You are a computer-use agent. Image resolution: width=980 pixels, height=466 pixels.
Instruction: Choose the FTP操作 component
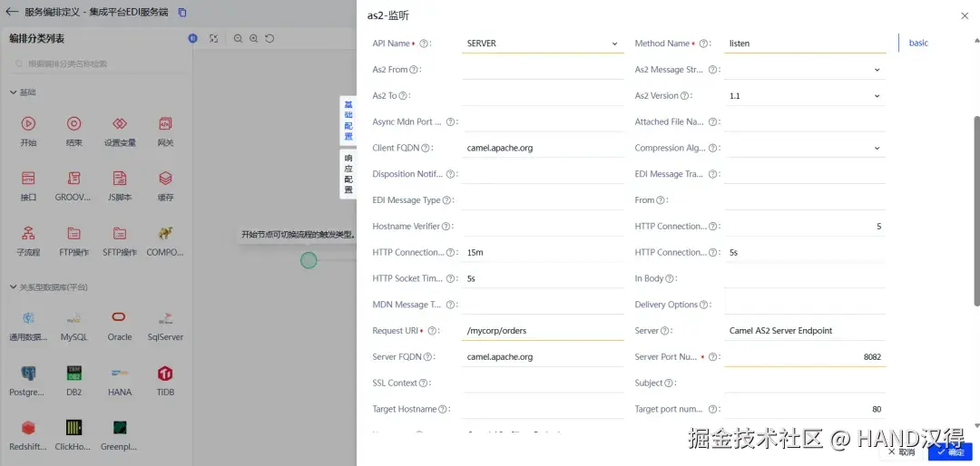(73, 234)
